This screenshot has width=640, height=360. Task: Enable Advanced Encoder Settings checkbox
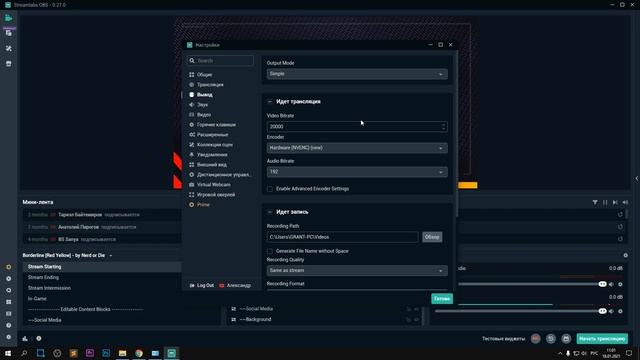[x=270, y=189]
